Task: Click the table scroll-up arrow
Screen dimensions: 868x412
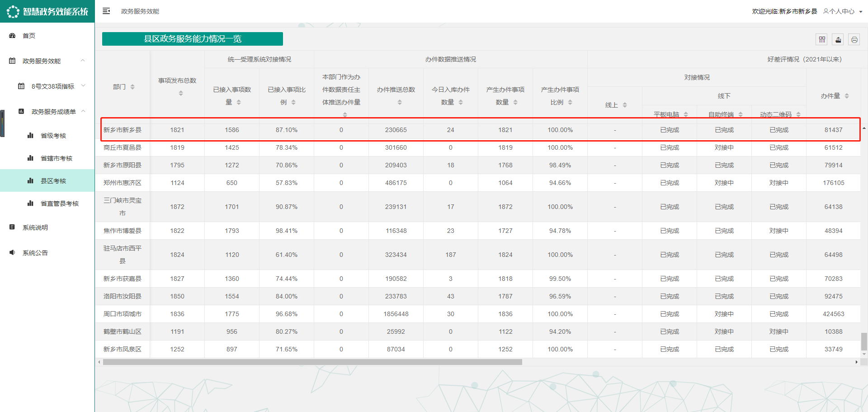Action: tap(864, 128)
